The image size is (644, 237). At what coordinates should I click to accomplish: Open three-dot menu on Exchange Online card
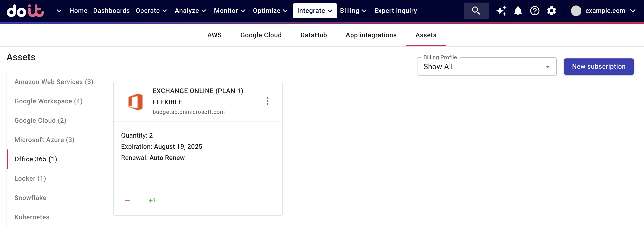(267, 101)
